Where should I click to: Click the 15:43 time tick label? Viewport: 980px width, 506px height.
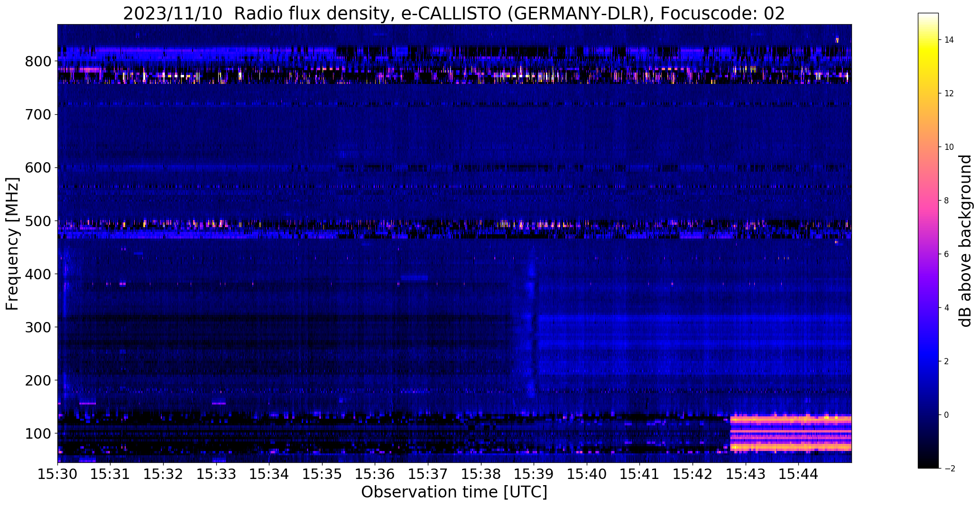(746, 474)
